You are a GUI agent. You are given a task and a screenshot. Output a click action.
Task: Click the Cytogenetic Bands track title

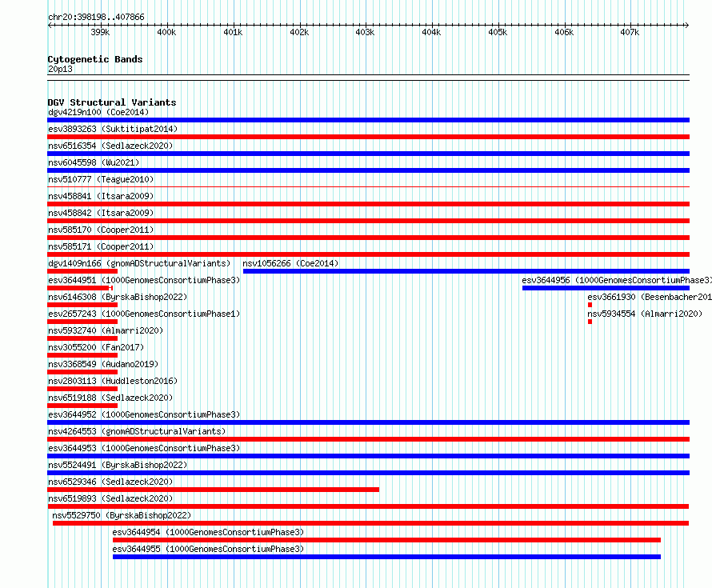95,59
